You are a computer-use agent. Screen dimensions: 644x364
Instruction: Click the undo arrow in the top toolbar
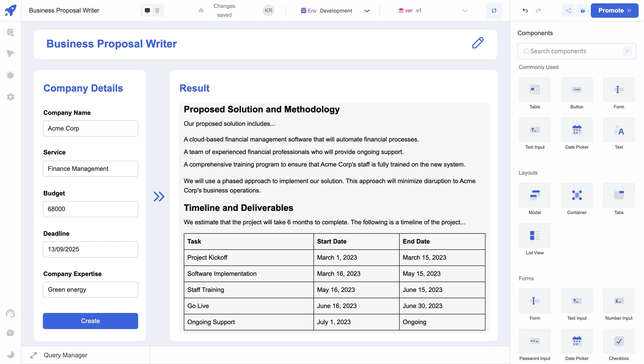click(525, 11)
